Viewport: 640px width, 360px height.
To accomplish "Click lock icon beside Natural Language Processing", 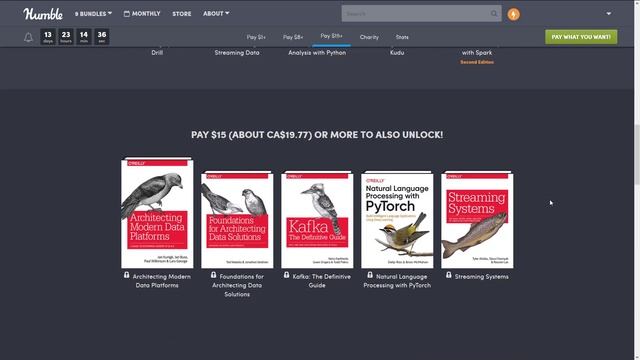I will [x=370, y=276].
